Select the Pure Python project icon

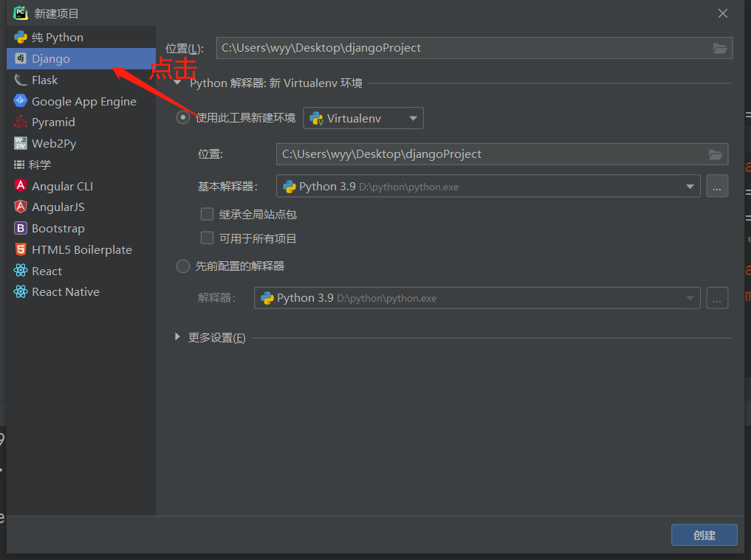coord(21,38)
